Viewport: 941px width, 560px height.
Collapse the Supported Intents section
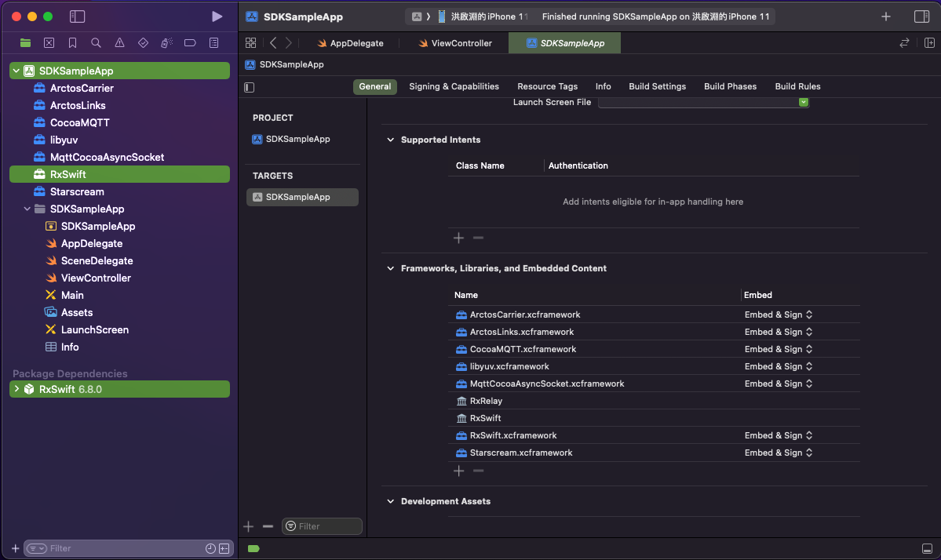click(x=390, y=140)
